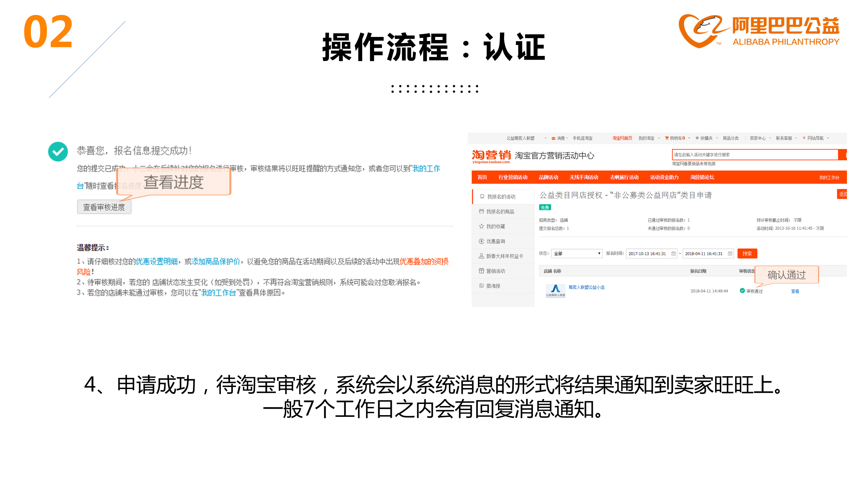
Task: Click the 优惠查询 yuan sidebar icon
Action: 481,241
